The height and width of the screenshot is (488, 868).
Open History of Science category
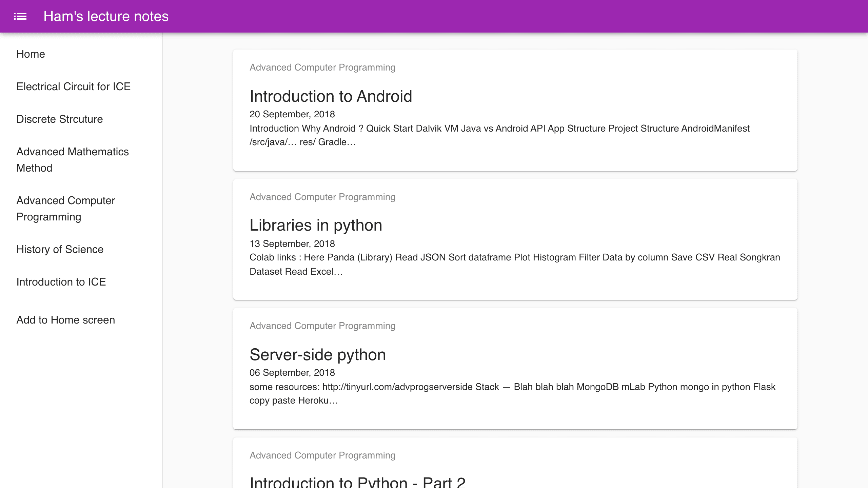(x=60, y=249)
